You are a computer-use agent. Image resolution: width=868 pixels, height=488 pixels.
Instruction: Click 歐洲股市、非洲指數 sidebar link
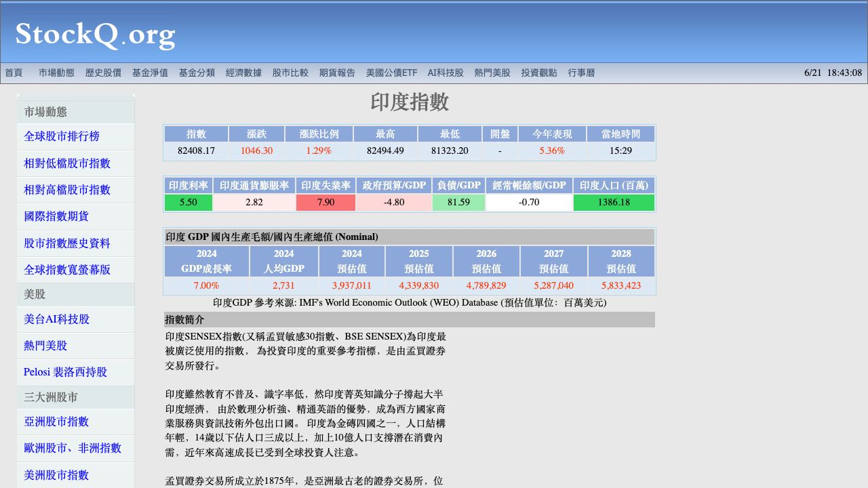point(73,448)
